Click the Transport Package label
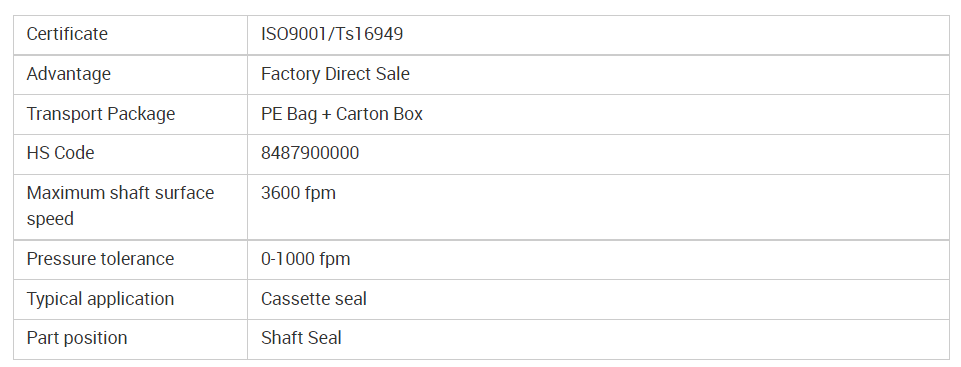Image resolution: width=961 pixels, height=367 pixels. [101, 114]
